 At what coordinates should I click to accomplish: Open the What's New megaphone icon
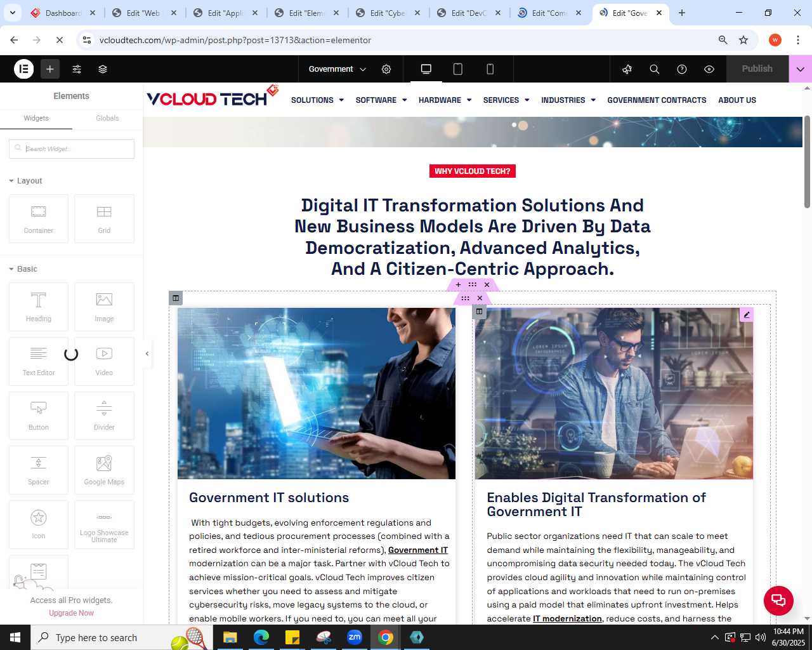(627, 69)
